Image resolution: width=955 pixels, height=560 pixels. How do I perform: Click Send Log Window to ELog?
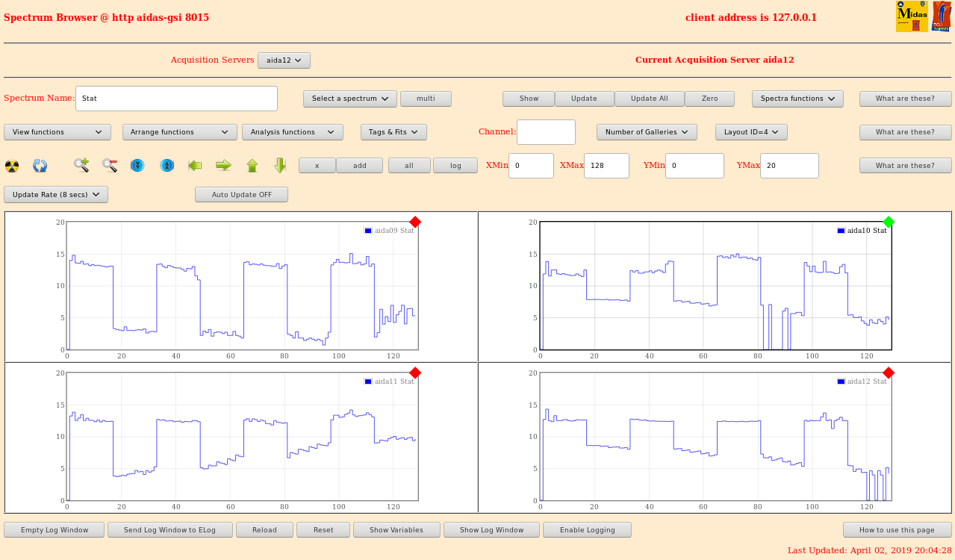click(169, 530)
